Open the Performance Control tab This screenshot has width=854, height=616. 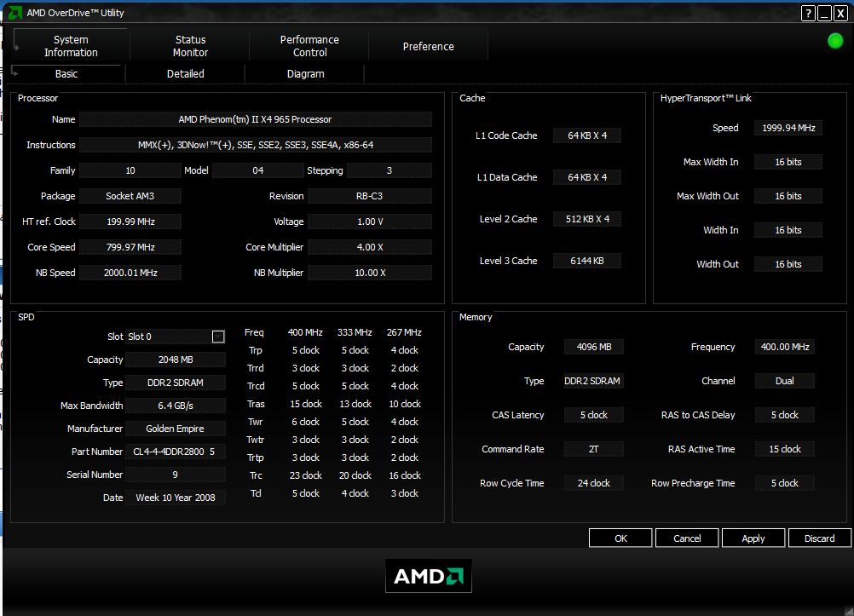(309, 46)
